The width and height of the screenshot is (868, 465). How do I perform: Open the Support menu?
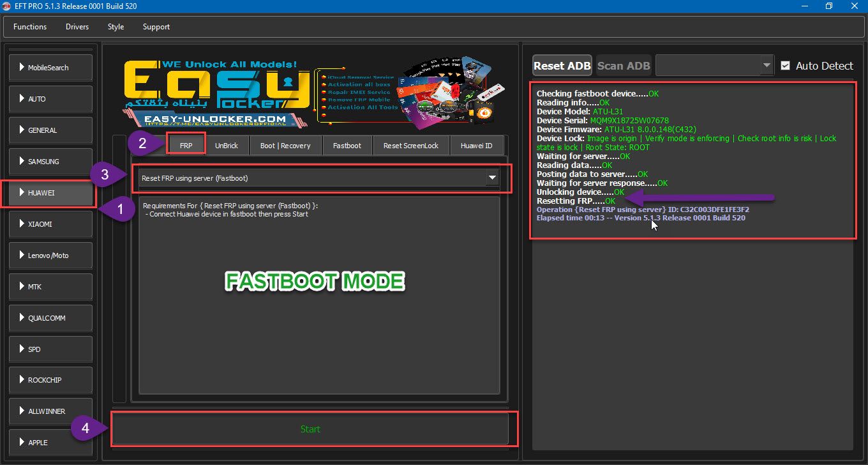156,27
